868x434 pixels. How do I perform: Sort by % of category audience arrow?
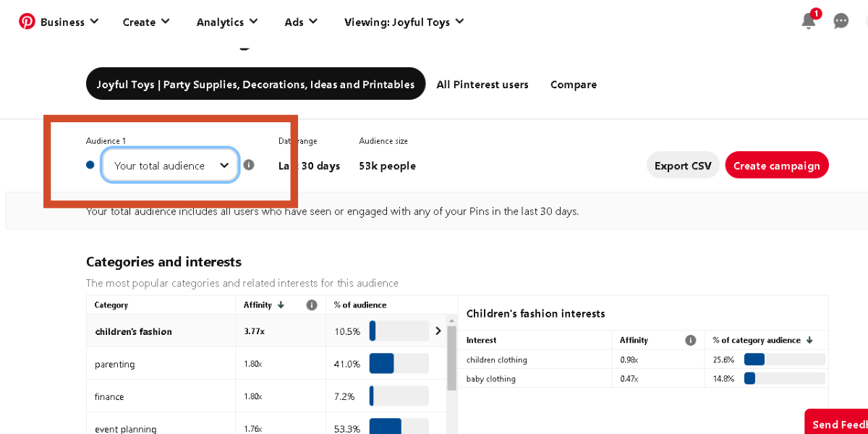click(809, 340)
